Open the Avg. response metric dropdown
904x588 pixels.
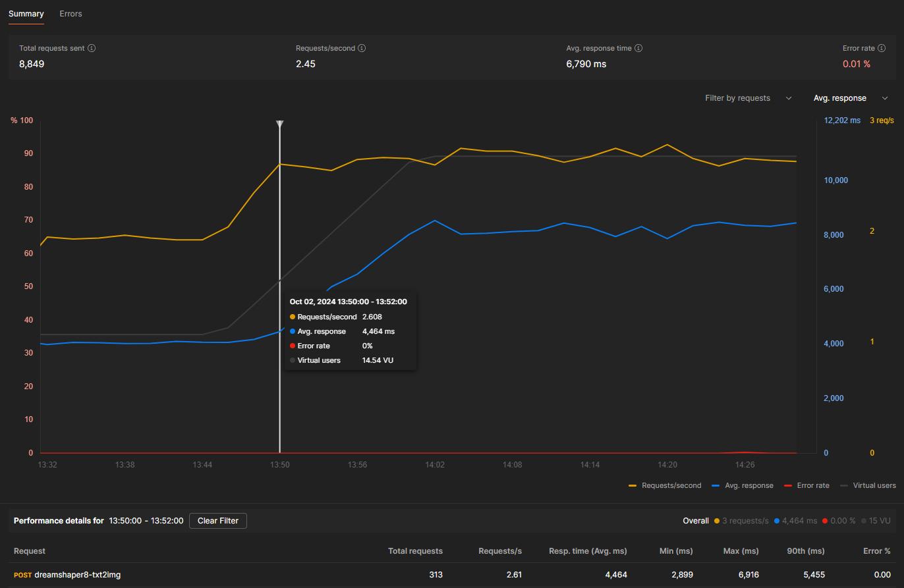[x=851, y=98]
